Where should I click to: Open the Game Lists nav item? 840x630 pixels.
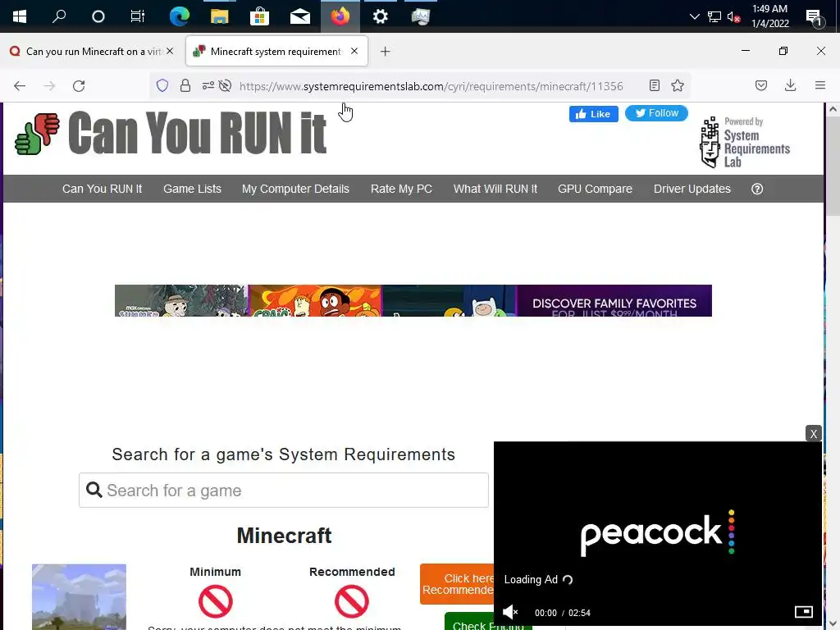[x=192, y=189]
